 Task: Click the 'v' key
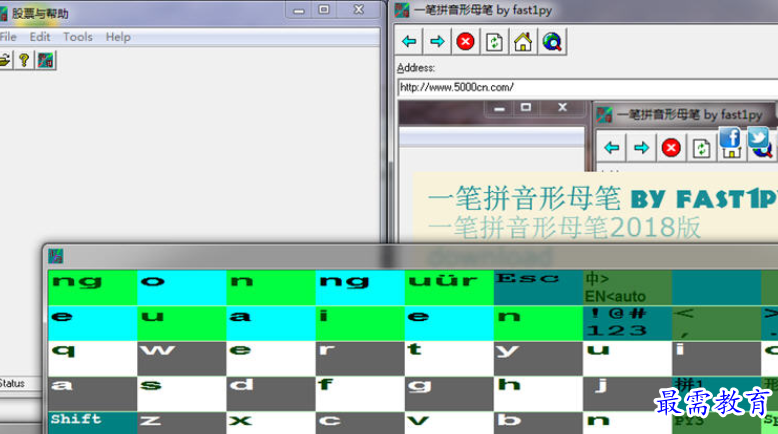pyautogui.click(x=449, y=423)
